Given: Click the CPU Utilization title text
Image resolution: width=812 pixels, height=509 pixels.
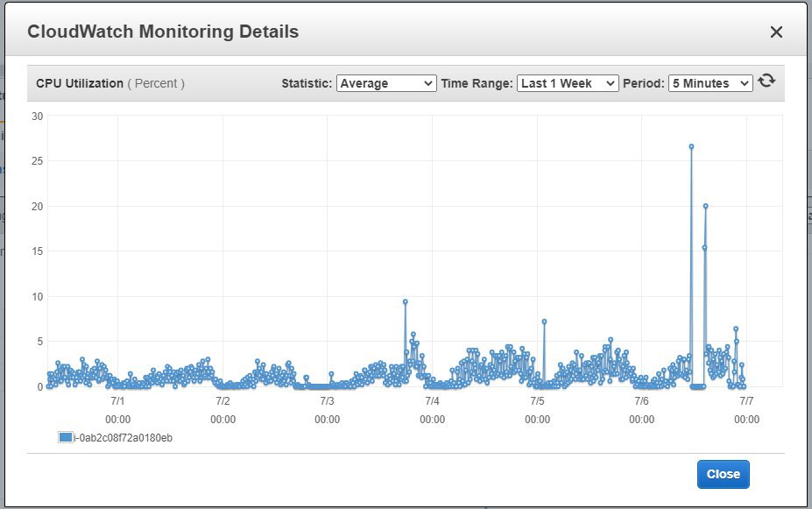Looking at the screenshot, I should click(x=80, y=83).
